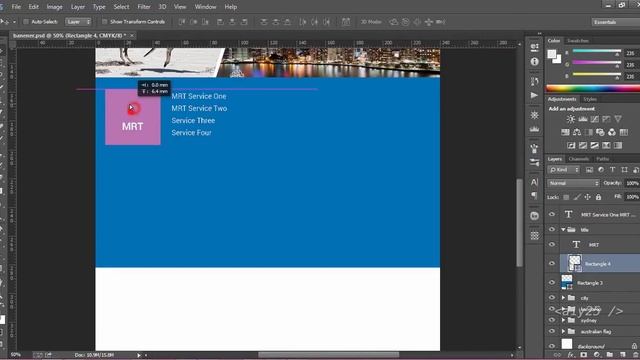The image size is (640, 360).
Task: Click the Photo Filter adjustment icon
Action: click(x=600, y=132)
